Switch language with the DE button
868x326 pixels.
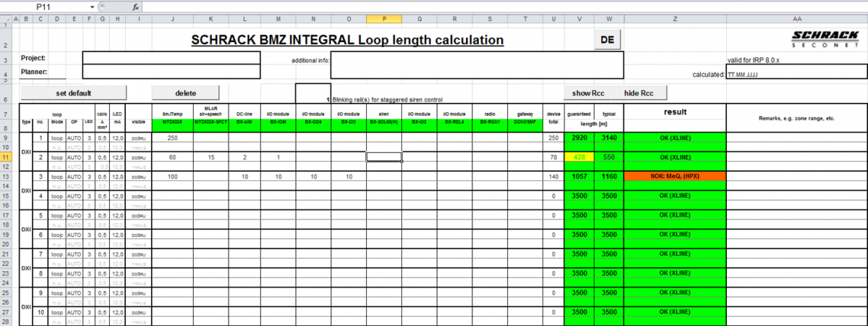pos(608,40)
